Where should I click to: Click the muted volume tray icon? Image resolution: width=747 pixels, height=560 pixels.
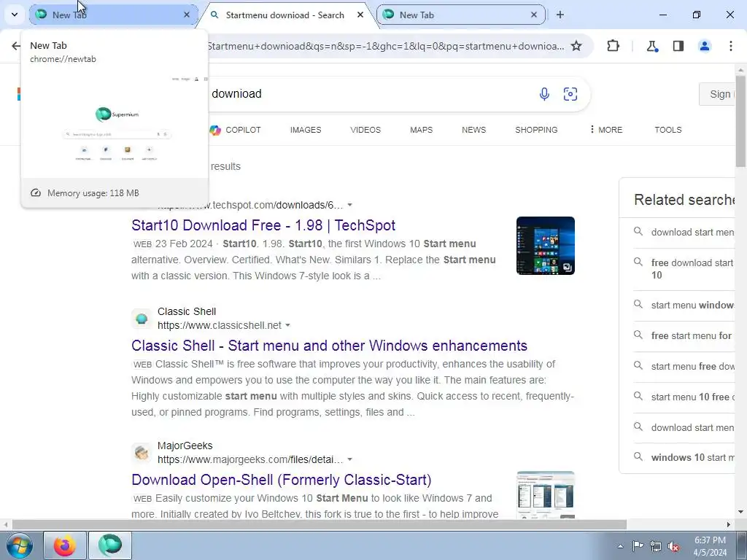point(673,546)
